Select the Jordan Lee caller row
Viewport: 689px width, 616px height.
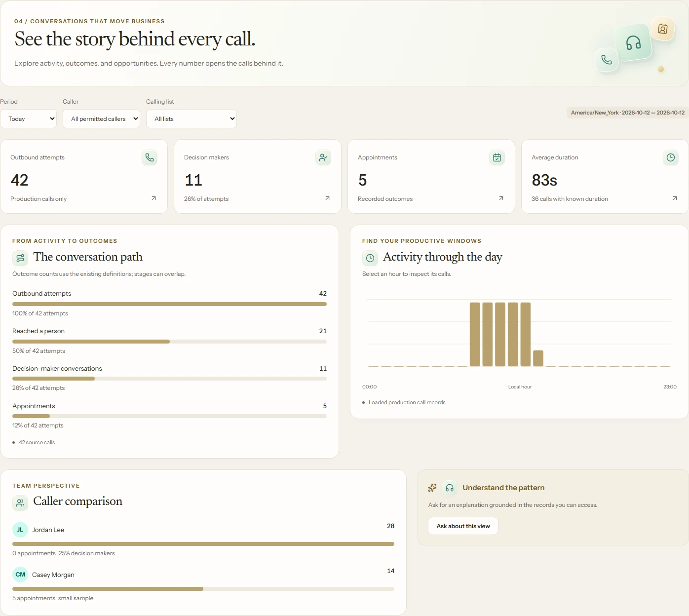pos(203,539)
